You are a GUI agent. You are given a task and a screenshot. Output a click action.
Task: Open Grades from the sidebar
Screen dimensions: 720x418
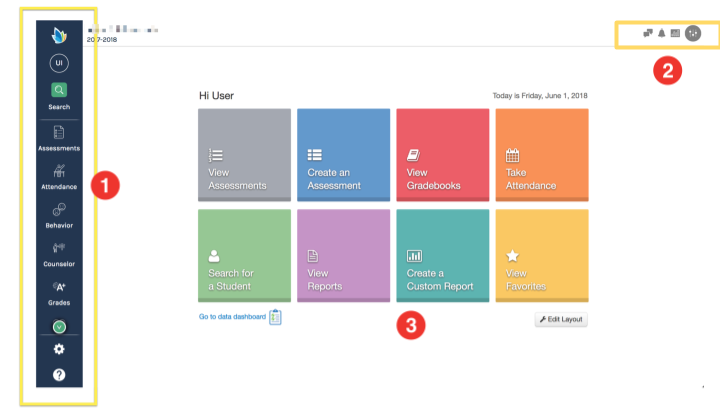(x=58, y=290)
